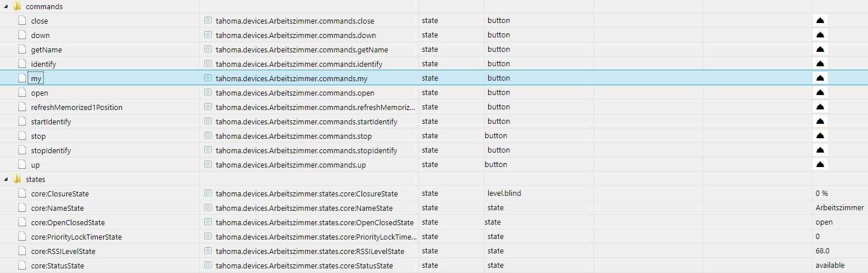Viewport: 868px width, 273px height.
Task: Click the open OpenClosedState value
Action: point(824,222)
